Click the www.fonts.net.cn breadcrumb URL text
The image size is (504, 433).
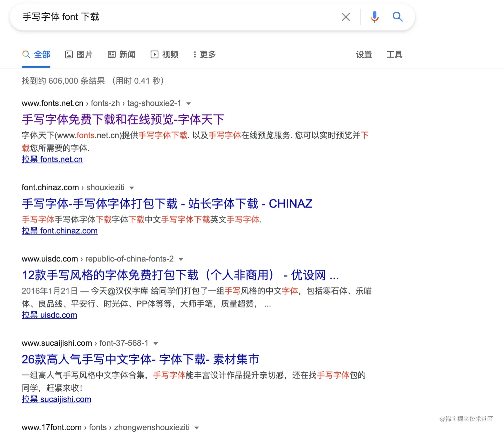click(x=101, y=103)
